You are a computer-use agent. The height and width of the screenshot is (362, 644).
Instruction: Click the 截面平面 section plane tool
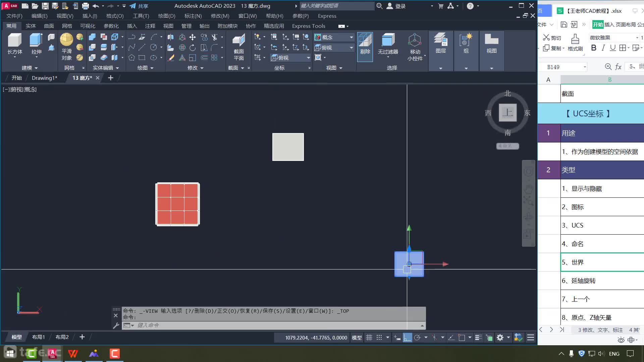point(238,47)
